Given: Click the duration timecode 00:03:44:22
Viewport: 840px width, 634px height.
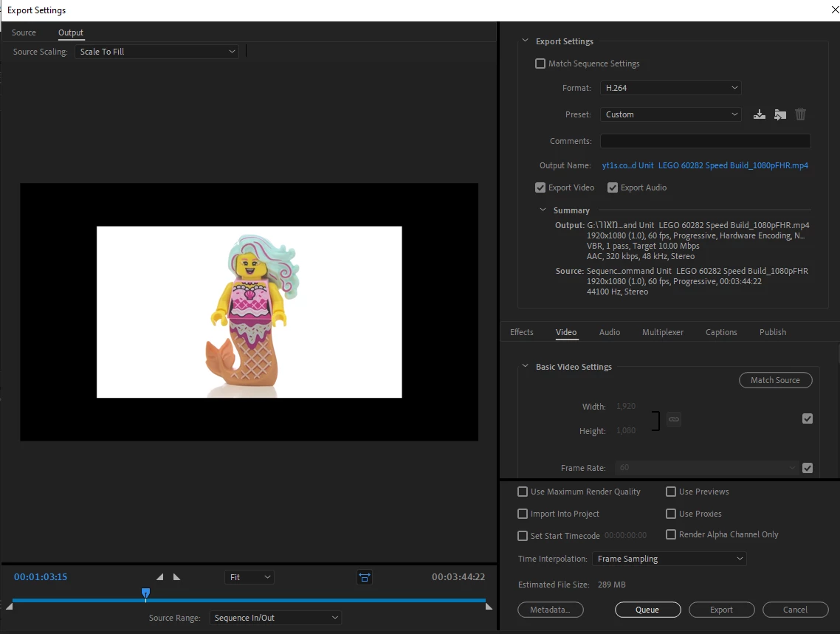Looking at the screenshot, I should (458, 577).
